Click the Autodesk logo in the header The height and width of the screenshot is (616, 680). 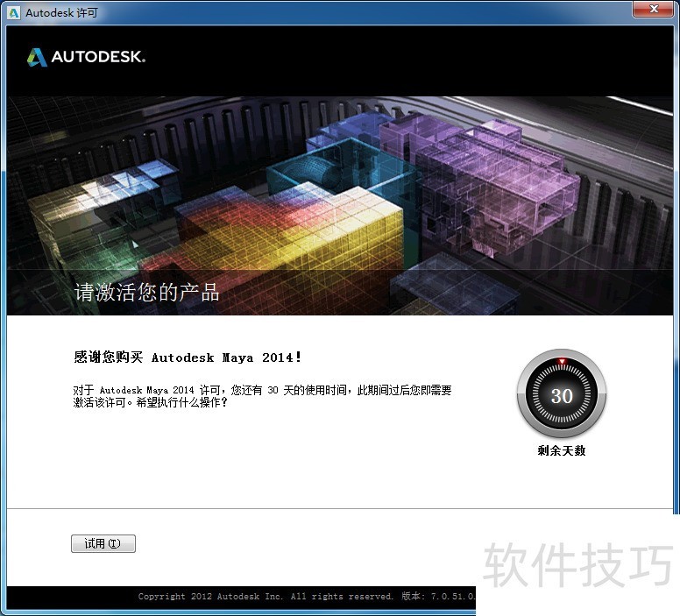point(86,57)
